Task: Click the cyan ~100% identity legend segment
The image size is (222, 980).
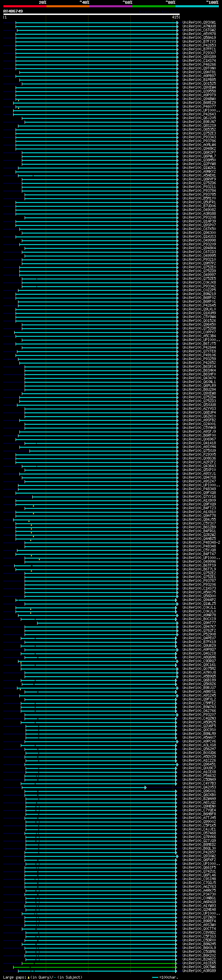Action: (x=197, y=7)
